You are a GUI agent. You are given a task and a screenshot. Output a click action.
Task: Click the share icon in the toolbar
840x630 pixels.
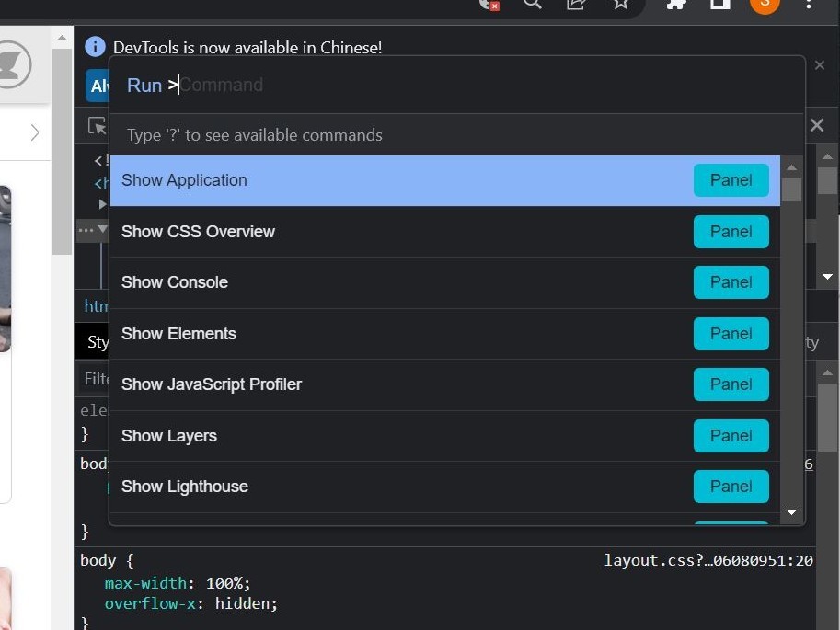point(576,6)
